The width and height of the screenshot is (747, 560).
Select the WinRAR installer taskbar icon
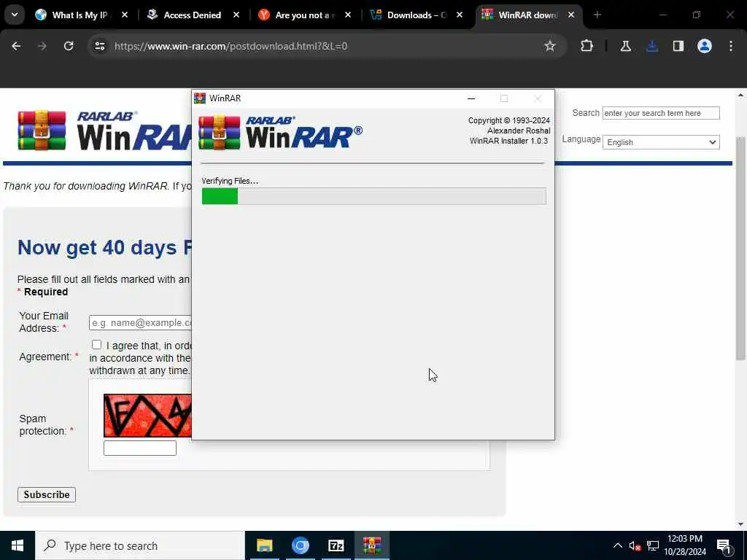pos(371,545)
